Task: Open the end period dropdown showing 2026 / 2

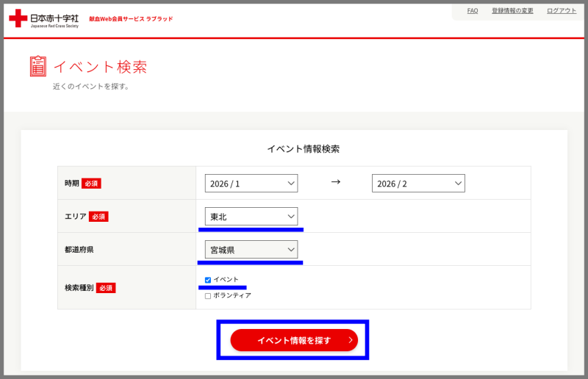Action: [x=418, y=184]
